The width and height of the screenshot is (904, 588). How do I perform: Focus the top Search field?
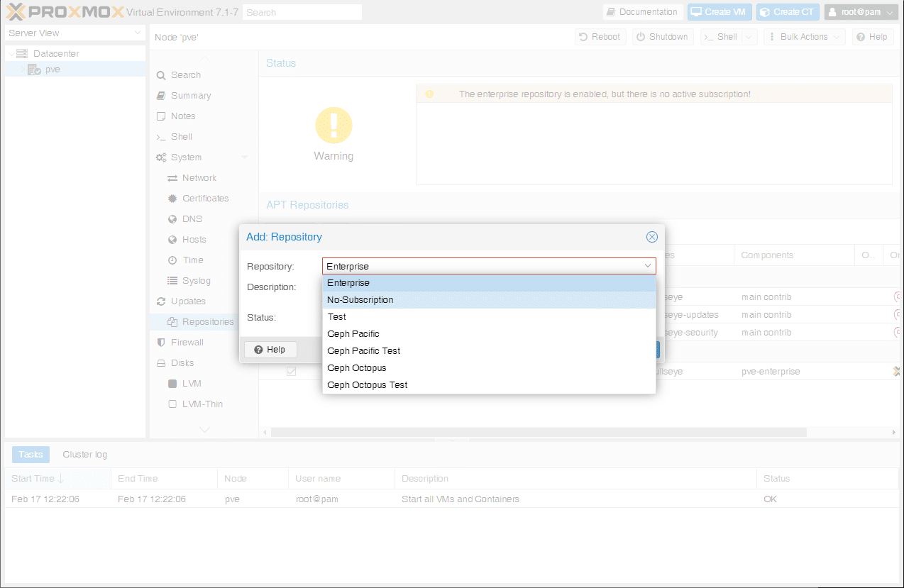(x=302, y=12)
